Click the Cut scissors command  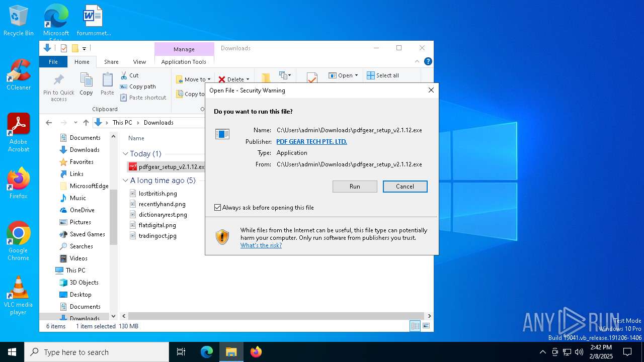129,75
